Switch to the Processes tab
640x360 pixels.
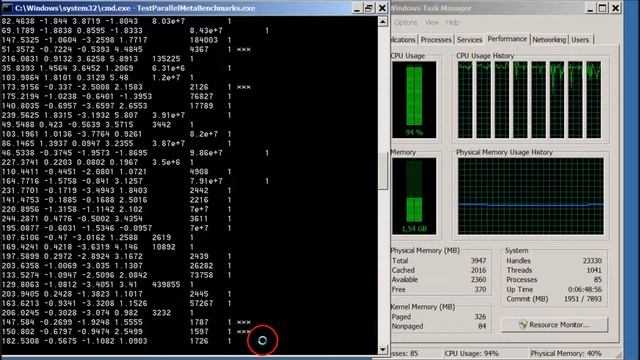click(436, 40)
